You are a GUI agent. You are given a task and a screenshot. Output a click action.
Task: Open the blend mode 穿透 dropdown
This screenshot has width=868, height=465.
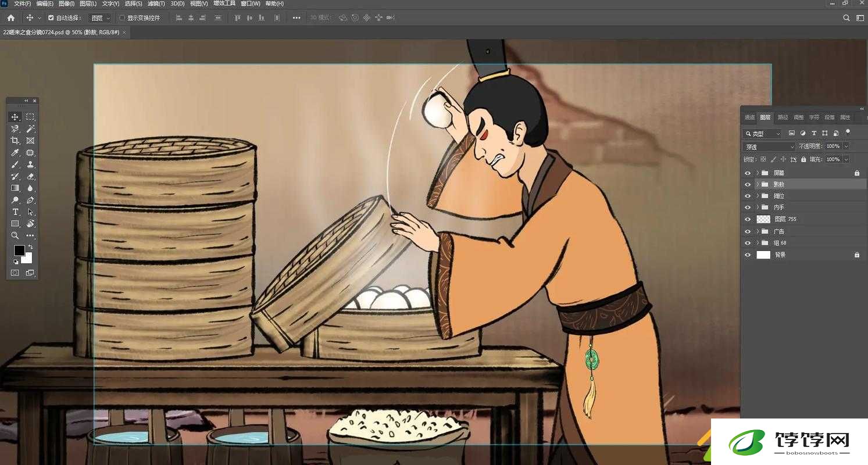(769, 147)
